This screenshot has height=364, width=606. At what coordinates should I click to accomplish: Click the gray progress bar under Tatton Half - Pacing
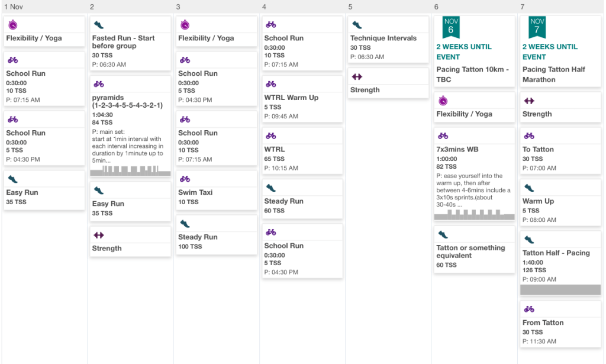559,289
